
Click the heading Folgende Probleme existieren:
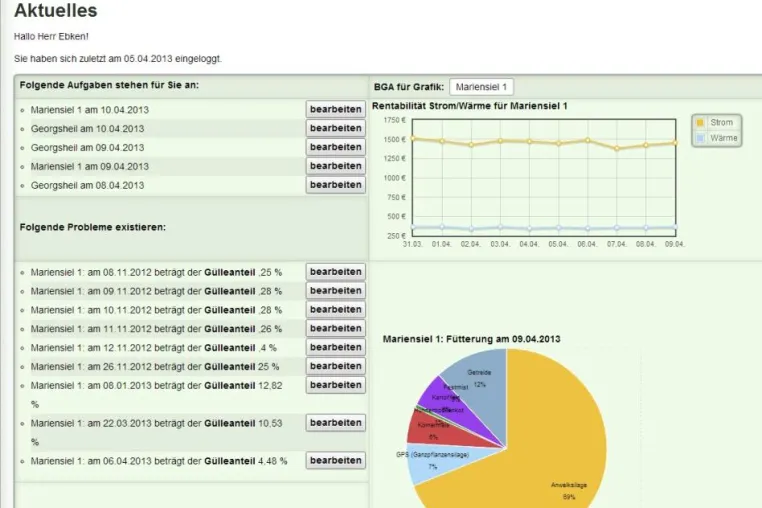(x=93, y=227)
